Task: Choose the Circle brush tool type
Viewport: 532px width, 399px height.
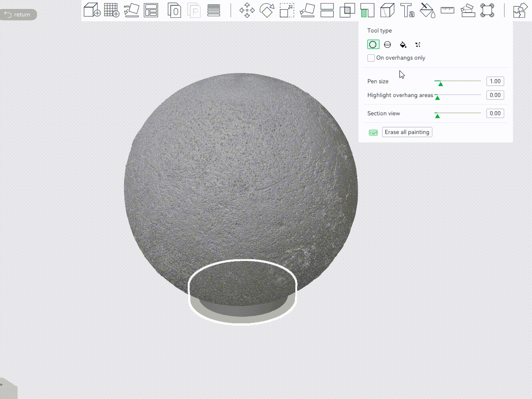Action: pyautogui.click(x=373, y=45)
